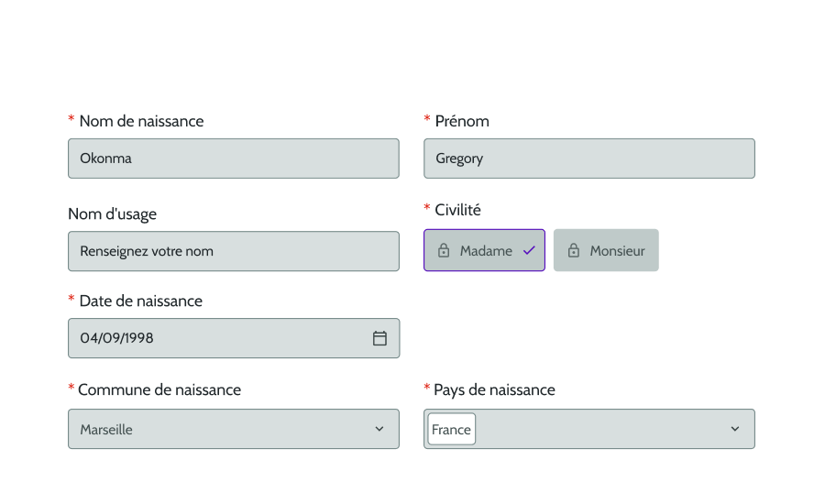Focus the Prénom field with Gregory
This screenshot has height=504, width=825.
[589, 159]
